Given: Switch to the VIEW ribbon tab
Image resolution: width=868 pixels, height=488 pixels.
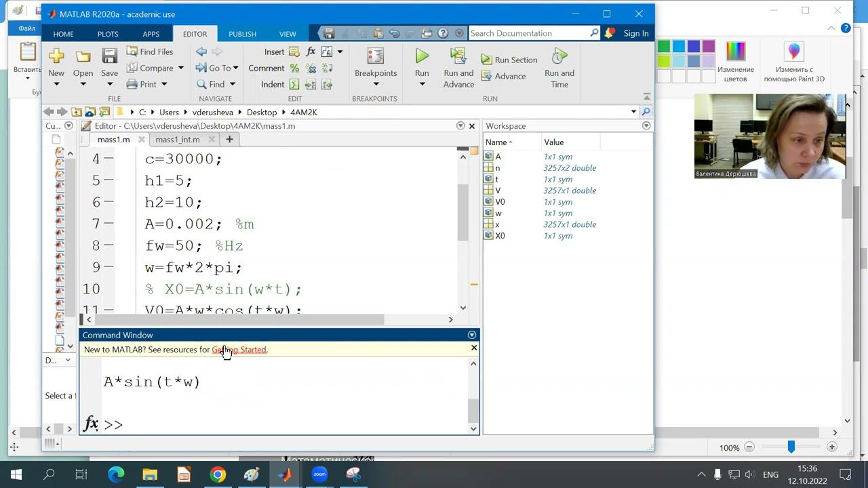Looking at the screenshot, I should tap(288, 34).
